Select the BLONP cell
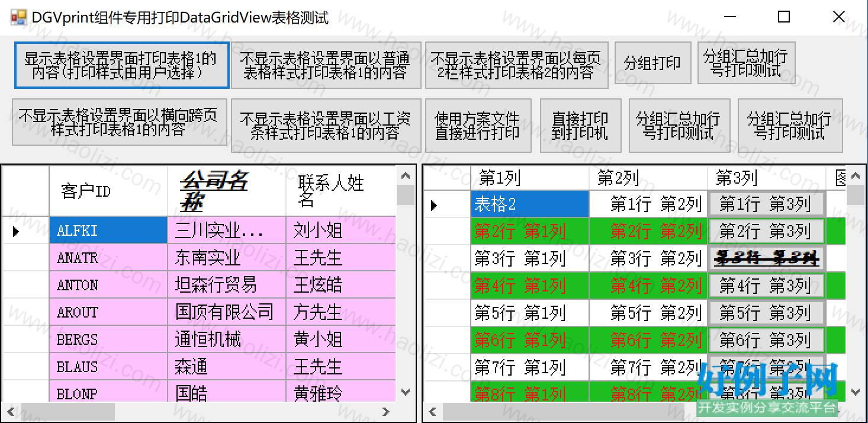 click(108, 391)
